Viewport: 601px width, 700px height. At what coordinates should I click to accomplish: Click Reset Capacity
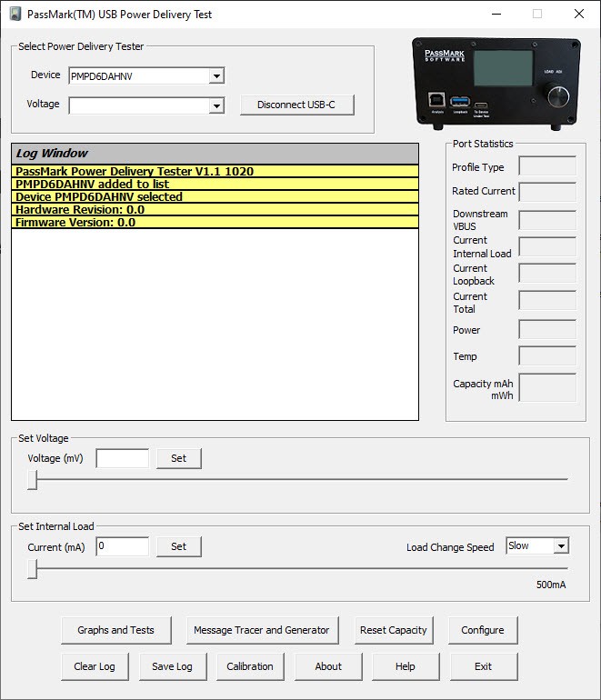394,630
